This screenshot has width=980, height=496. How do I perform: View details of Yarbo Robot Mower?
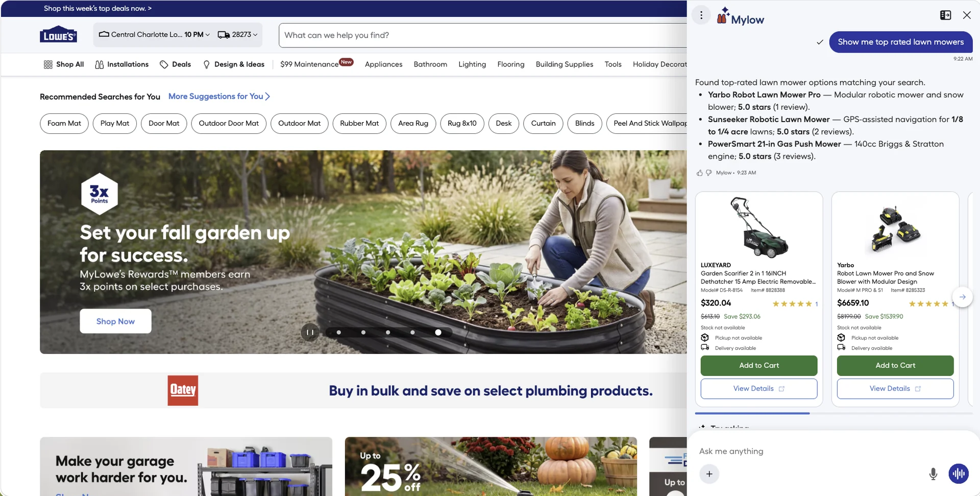click(x=895, y=388)
